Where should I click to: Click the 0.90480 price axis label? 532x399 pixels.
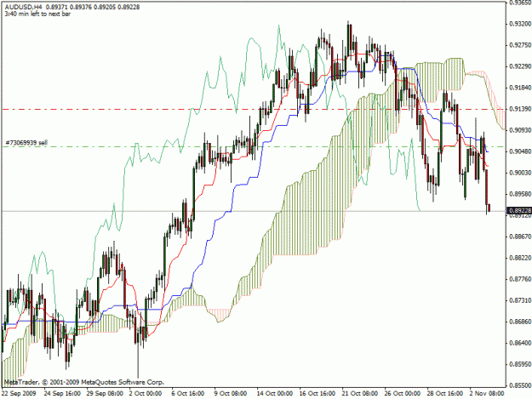520,151
